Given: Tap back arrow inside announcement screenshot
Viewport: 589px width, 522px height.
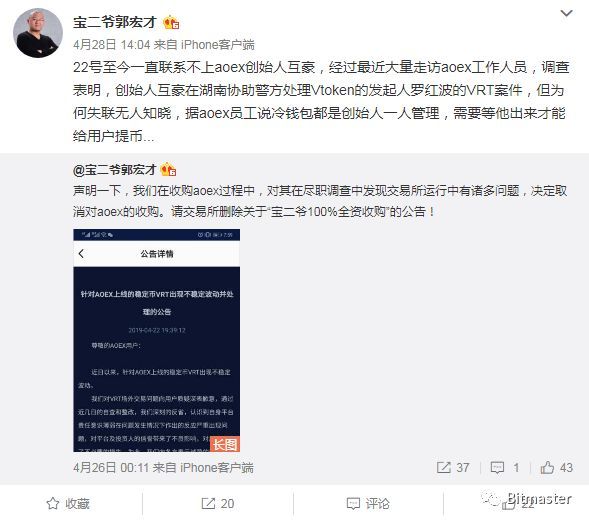Looking at the screenshot, I should [x=82, y=253].
